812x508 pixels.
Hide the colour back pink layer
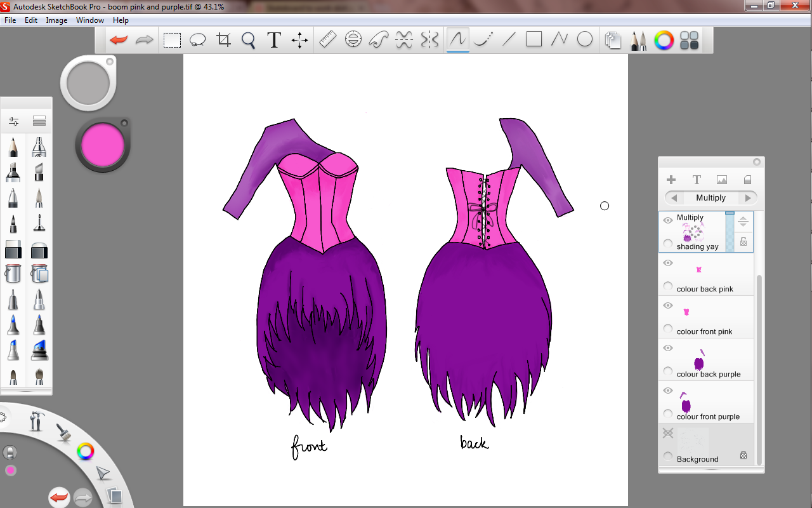point(668,263)
